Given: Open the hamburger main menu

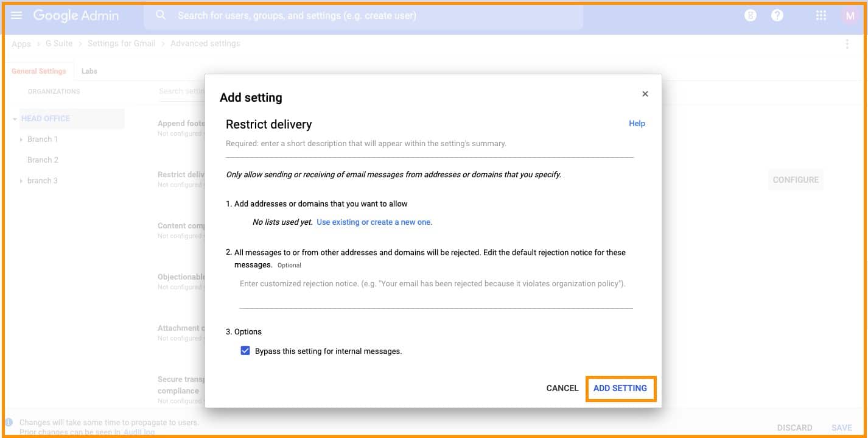Looking at the screenshot, I should pos(16,15).
